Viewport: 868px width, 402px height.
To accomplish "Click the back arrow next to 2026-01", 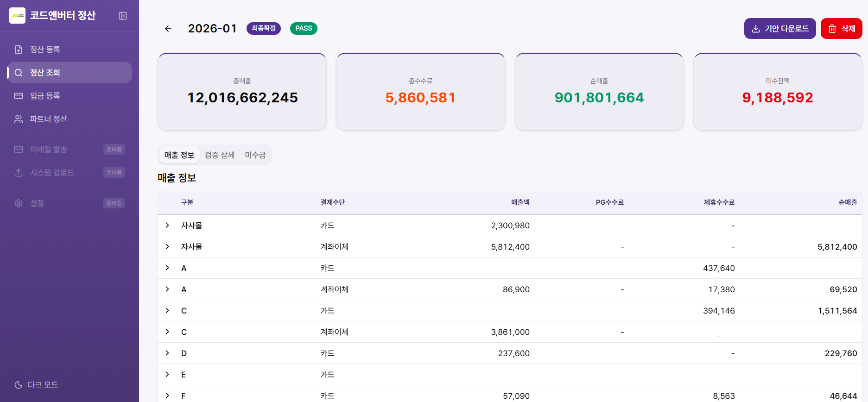I will click(168, 29).
